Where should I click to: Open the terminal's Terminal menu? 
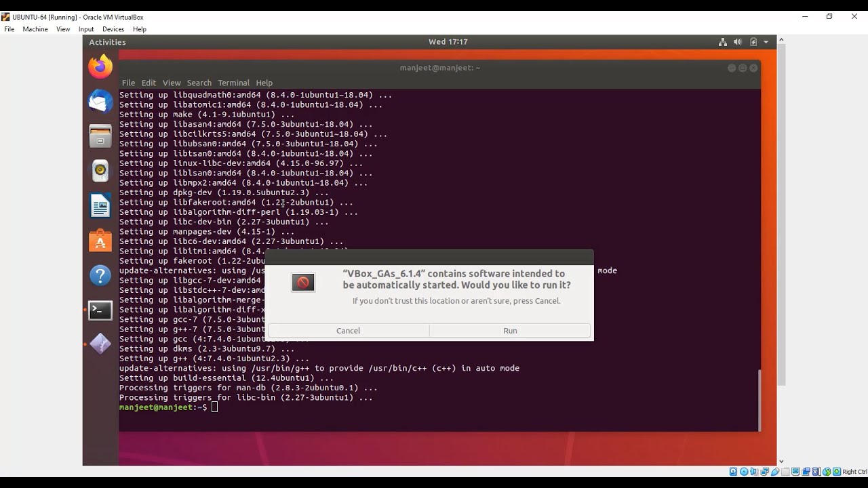[x=233, y=83]
